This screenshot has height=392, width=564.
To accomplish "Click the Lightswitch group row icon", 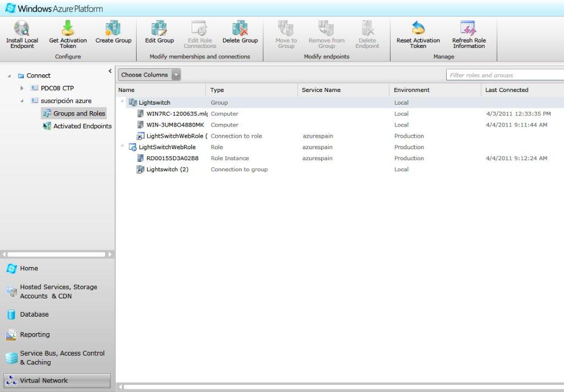I will (x=133, y=102).
